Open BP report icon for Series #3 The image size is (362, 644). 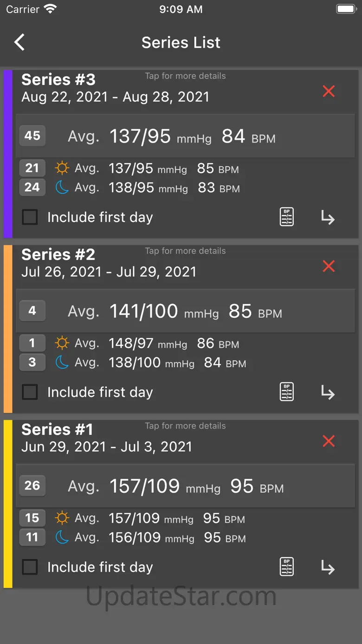(x=287, y=217)
